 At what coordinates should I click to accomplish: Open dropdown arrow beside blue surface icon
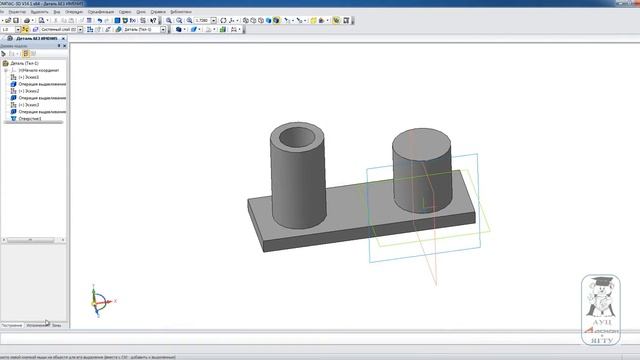[200, 29]
